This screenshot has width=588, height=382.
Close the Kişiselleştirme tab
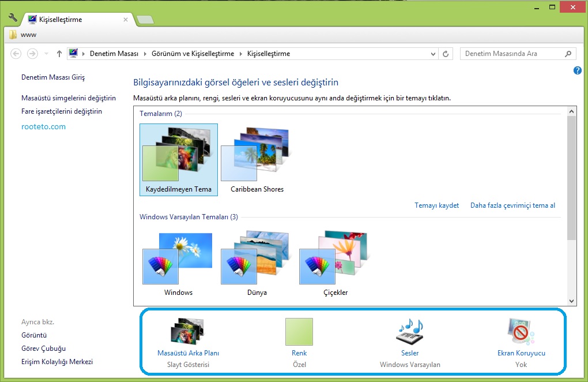pyautogui.click(x=126, y=20)
